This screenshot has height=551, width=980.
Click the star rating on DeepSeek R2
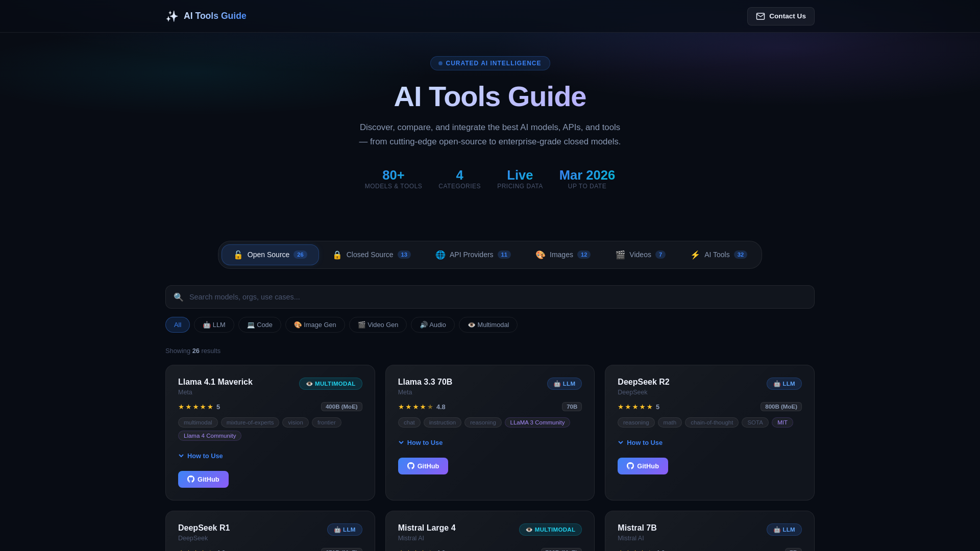click(635, 407)
